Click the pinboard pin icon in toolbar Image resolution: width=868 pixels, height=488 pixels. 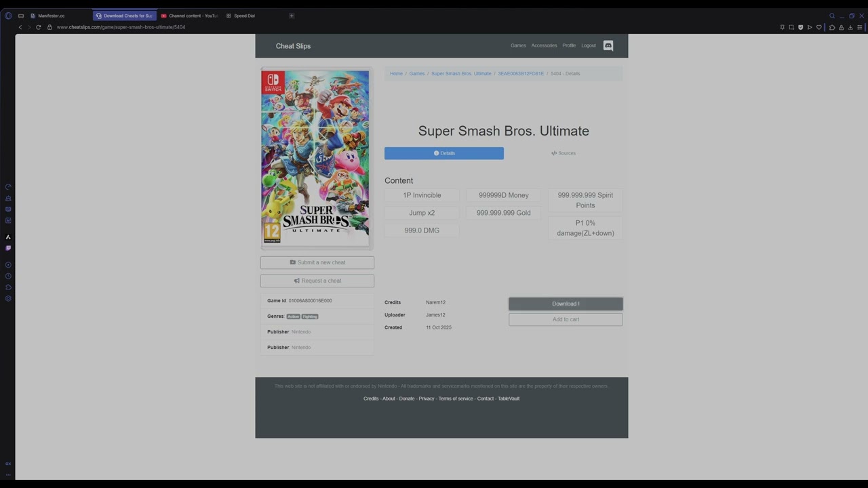click(x=783, y=27)
